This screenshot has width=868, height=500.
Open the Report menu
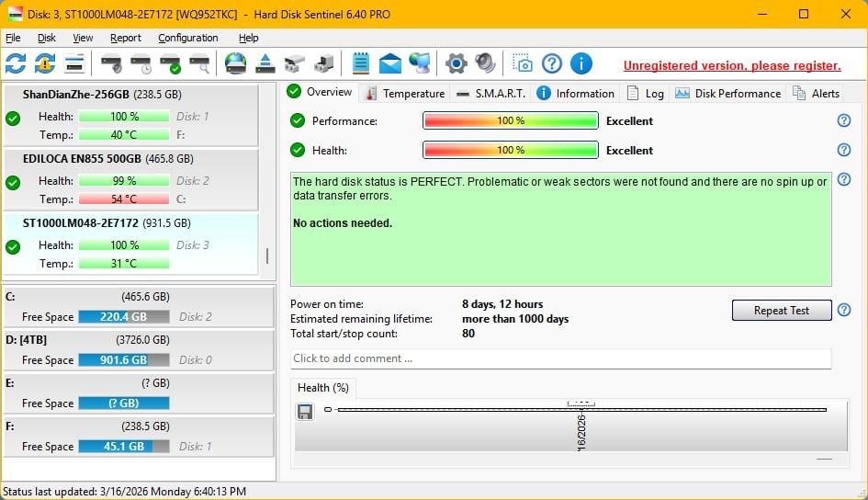(126, 38)
